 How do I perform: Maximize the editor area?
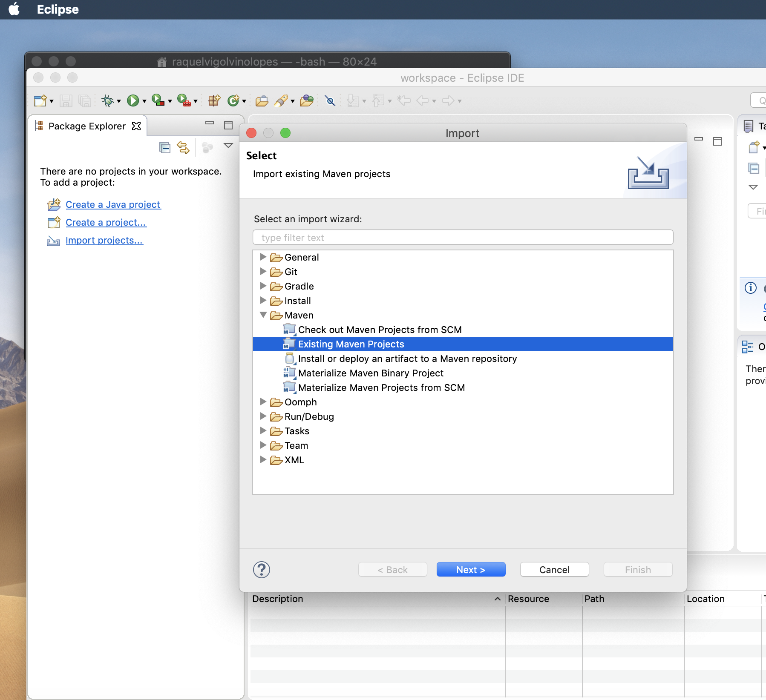click(717, 141)
